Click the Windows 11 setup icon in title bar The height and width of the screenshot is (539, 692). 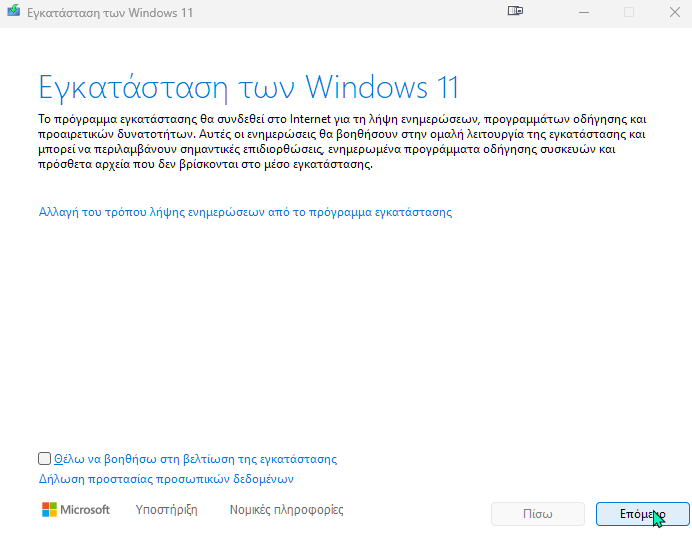pos(14,11)
